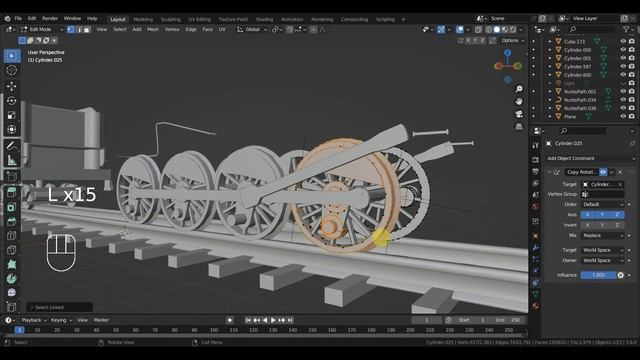
Task: Click the Play animation button
Action: (273, 320)
